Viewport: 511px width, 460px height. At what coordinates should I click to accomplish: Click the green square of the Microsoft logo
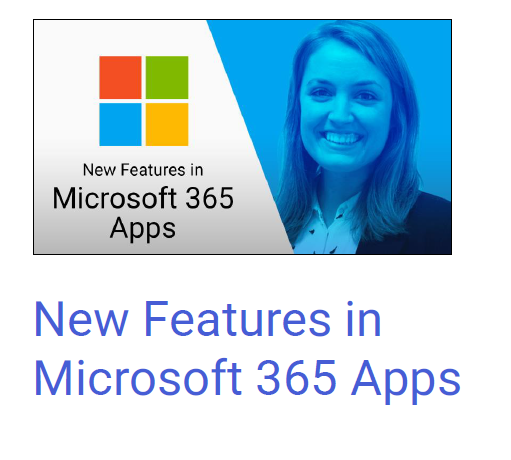pos(167,77)
